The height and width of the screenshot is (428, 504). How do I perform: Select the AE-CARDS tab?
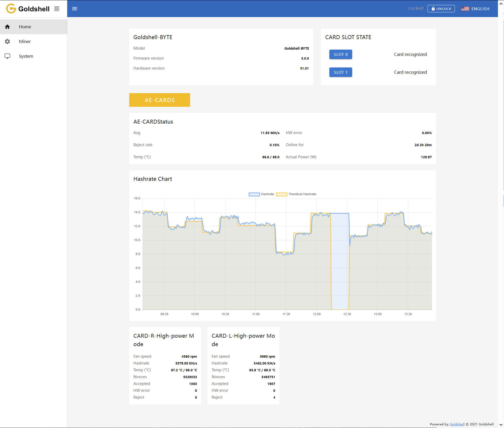[160, 100]
